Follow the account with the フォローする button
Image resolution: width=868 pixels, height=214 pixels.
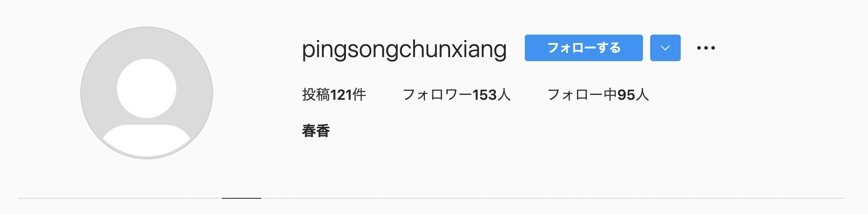click(x=584, y=48)
